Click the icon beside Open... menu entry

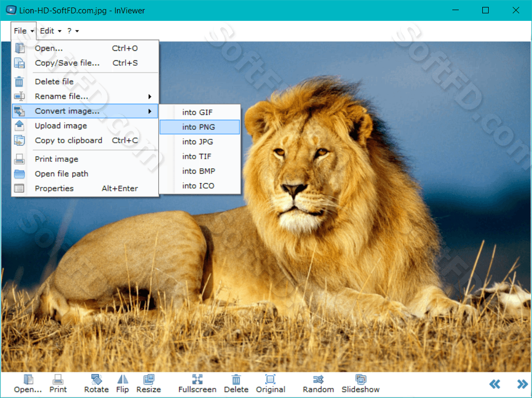point(20,48)
